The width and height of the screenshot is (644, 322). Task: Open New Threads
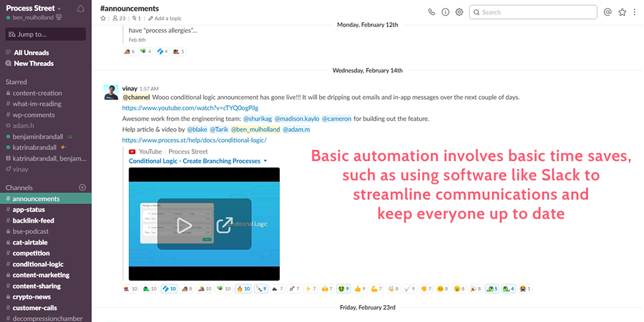pos(34,64)
